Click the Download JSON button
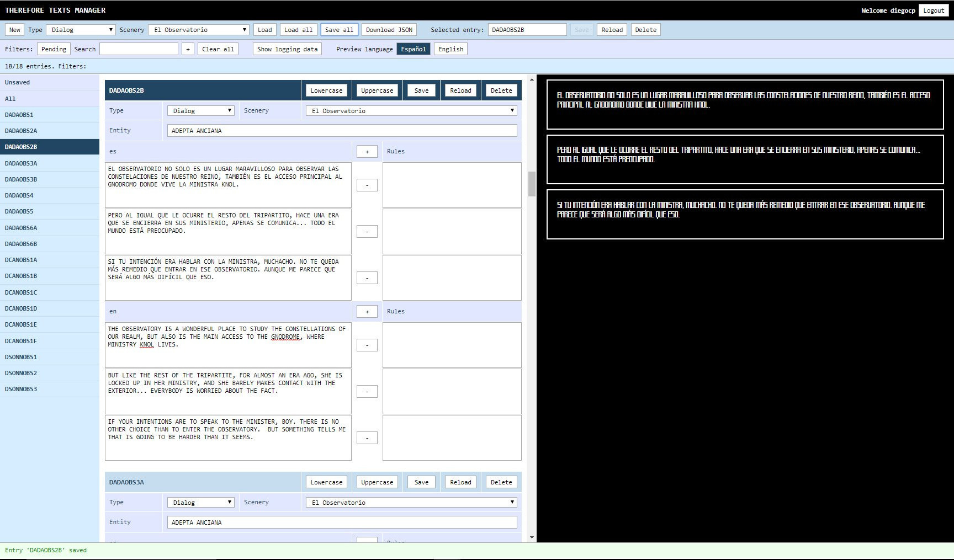This screenshot has height=560, width=954. (x=389, y=30)
